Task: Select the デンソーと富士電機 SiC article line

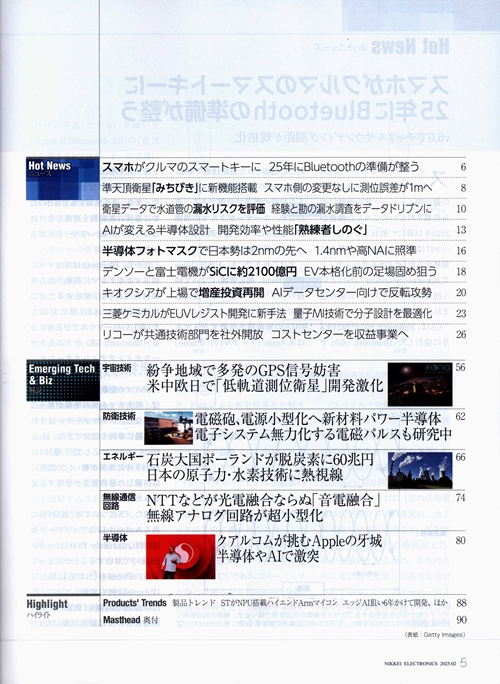Action: pos(269,271)
